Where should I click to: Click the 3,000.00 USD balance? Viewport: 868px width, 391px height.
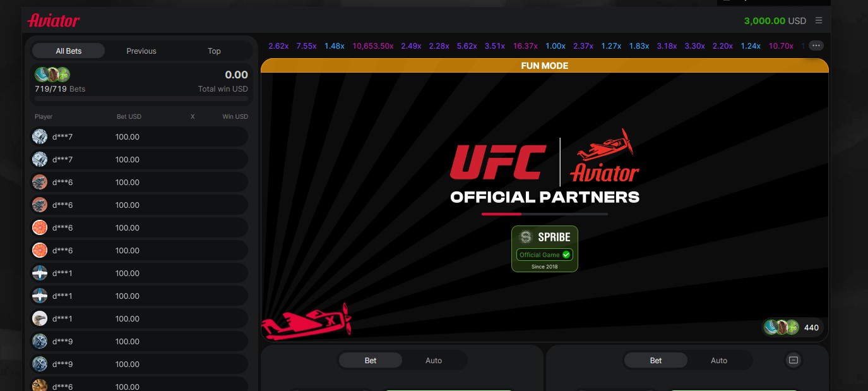tap(775, 21)
